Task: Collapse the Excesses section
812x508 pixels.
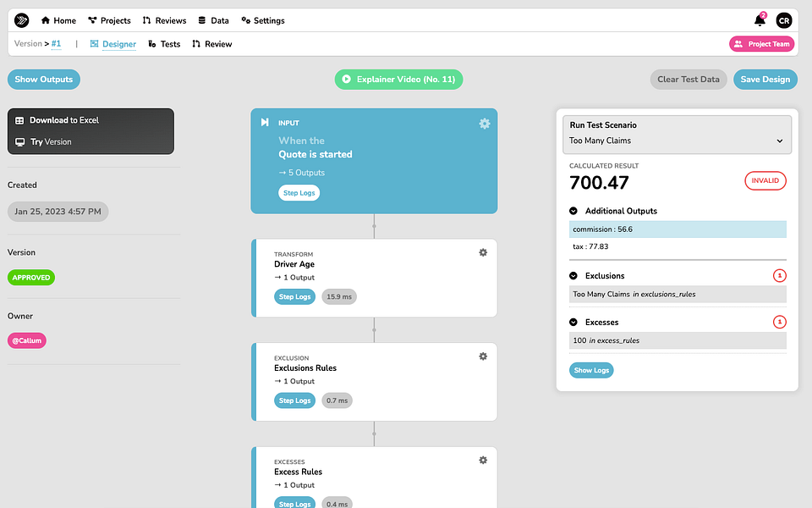Action: (573, 322)
